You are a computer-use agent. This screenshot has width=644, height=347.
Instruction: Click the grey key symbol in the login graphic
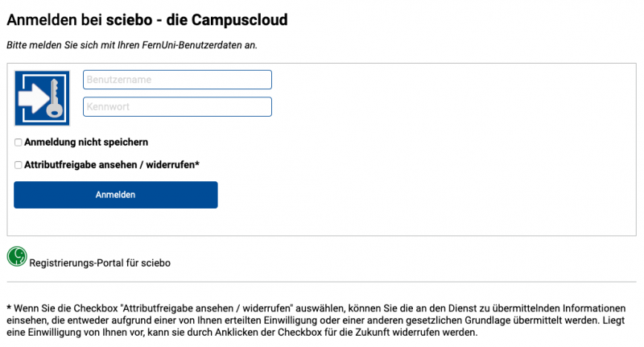point(55,98)
